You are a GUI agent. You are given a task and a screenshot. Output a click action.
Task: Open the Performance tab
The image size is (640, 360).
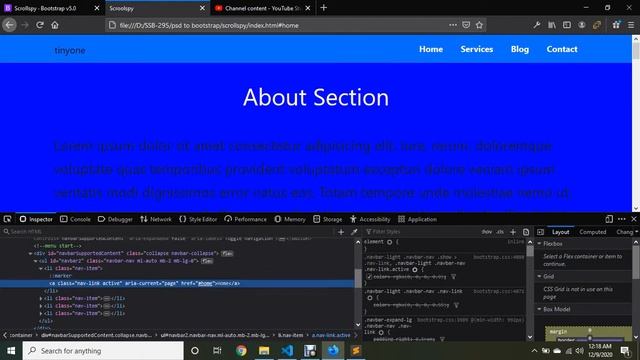click(x=245, y=219)
